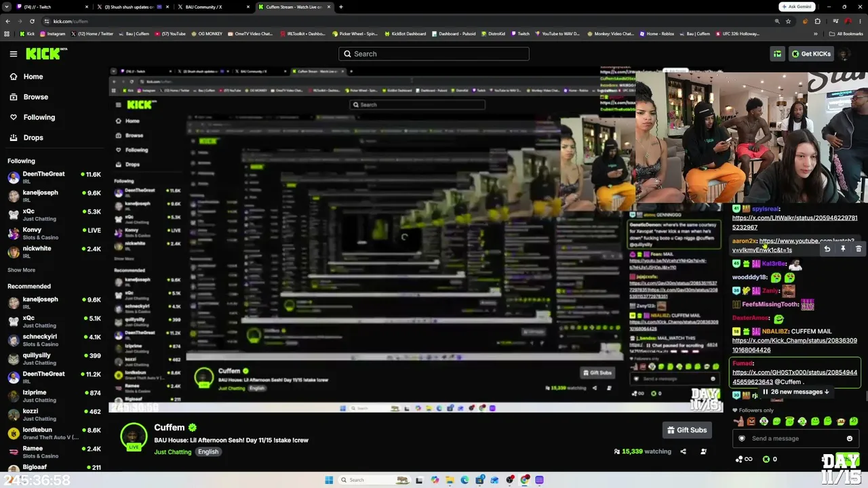Click the report user icon beside share
The image size is (868, 488).
tap(703, 451)
